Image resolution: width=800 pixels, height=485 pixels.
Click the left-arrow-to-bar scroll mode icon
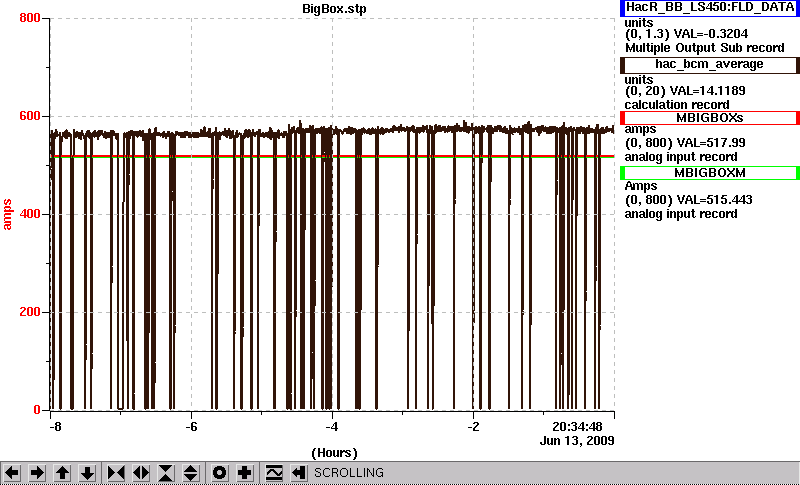299,473
